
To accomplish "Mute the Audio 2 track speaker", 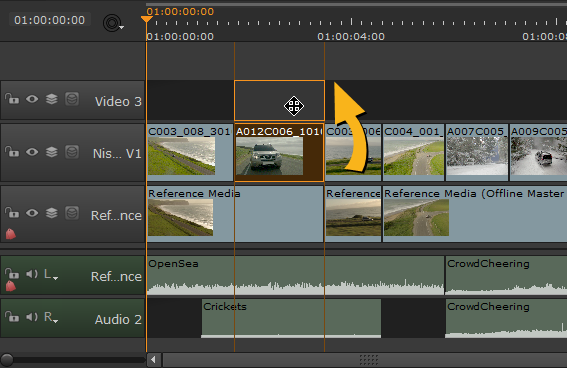I will tap(32, 317).
